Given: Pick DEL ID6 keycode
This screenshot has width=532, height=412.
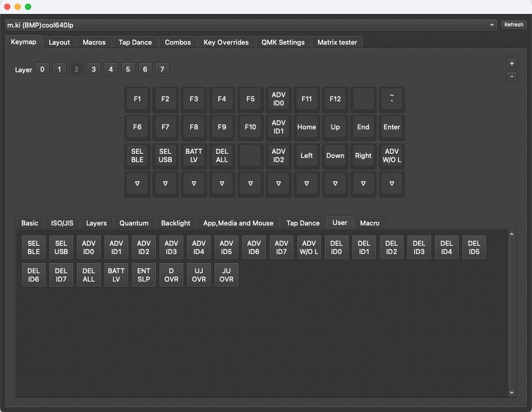Looking at the screenshot, I should [34, 275].
